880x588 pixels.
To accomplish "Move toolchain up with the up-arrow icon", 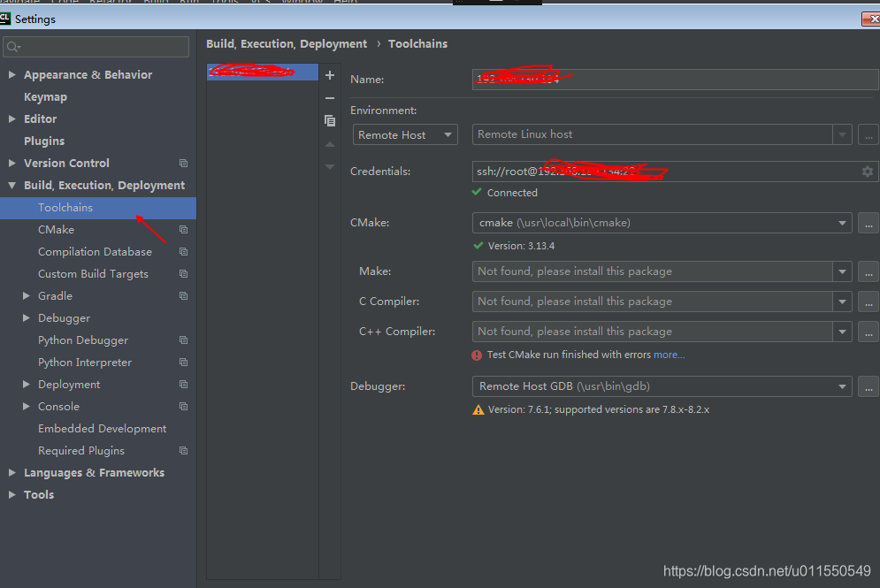I will click(x=330, y=144).
